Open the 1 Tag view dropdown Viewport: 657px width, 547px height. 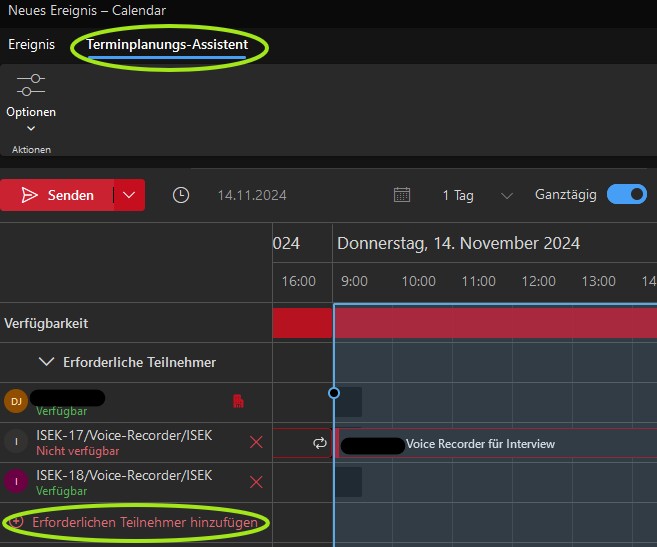pyautogui.click(x=506, y=195)
